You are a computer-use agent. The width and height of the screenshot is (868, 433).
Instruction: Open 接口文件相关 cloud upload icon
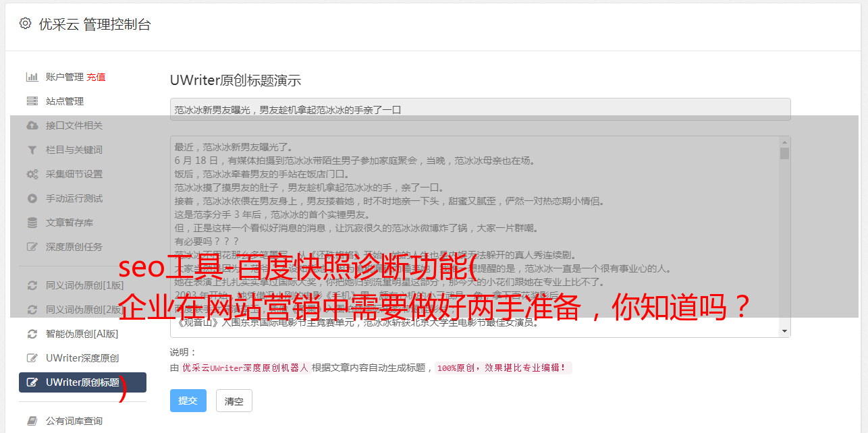pos(32,125)
